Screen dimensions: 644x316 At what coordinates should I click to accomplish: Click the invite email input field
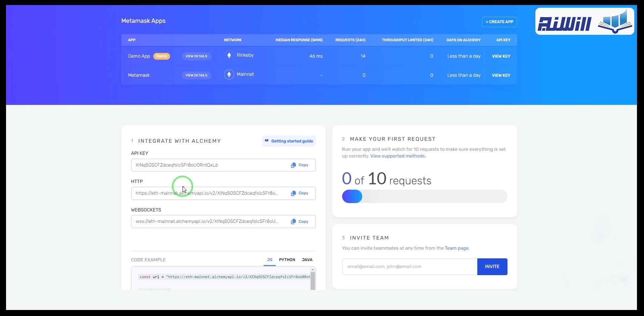click(x=410, y=267)
